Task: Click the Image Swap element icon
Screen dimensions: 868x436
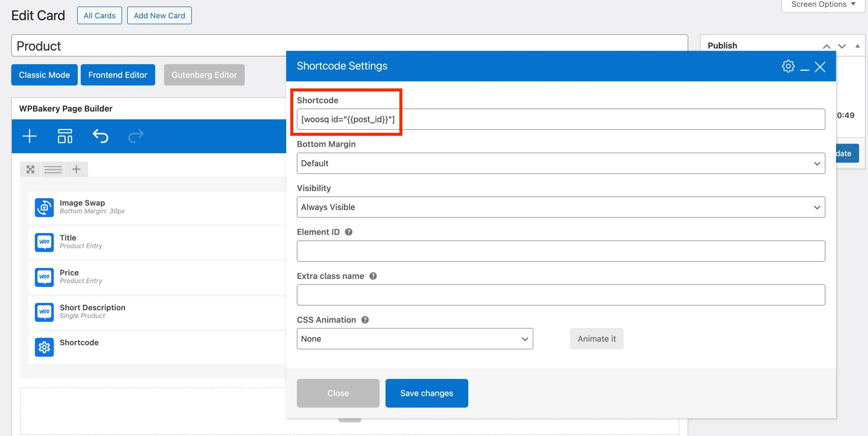Action: 44,207
